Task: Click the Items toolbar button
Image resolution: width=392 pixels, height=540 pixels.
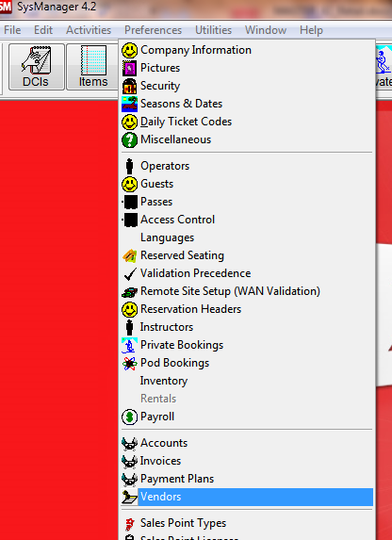Action: tap(92, 67)
